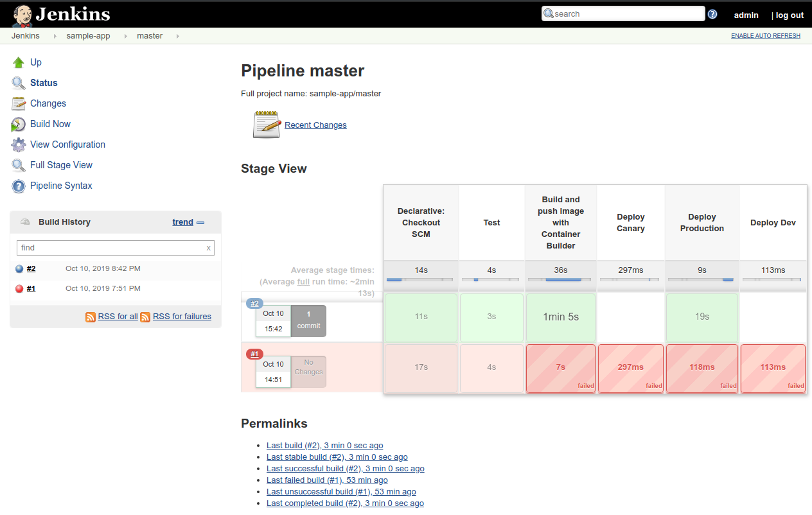Open build #1 in Build History
Viewport: 812px width, 515px height.
[x=31, y=289]
